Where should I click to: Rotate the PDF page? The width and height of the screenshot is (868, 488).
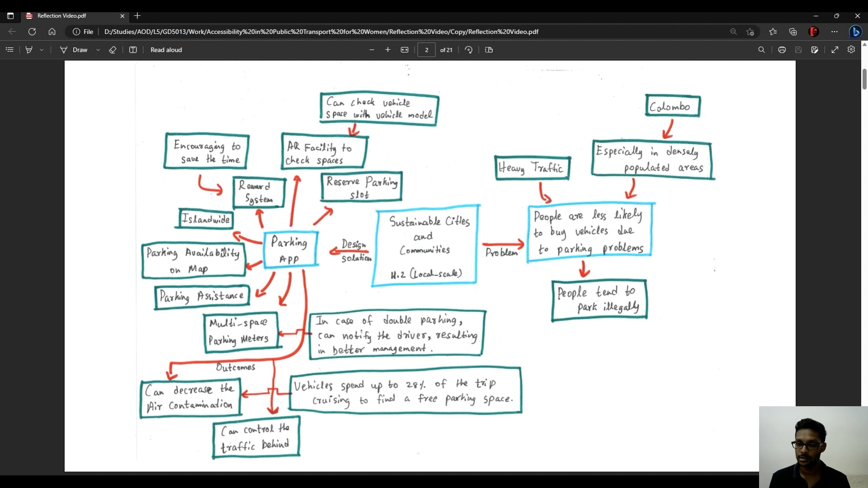click(x=469, y=50)
